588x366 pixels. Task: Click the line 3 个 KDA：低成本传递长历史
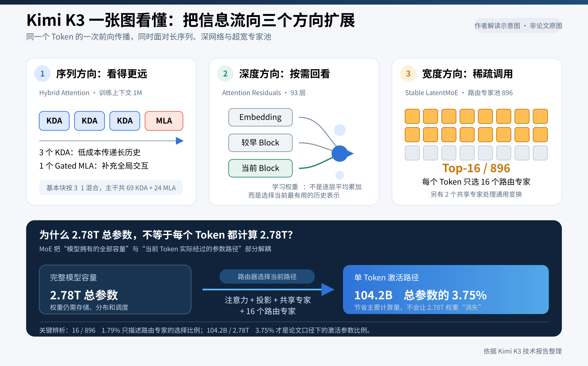[x=90, y=152]
